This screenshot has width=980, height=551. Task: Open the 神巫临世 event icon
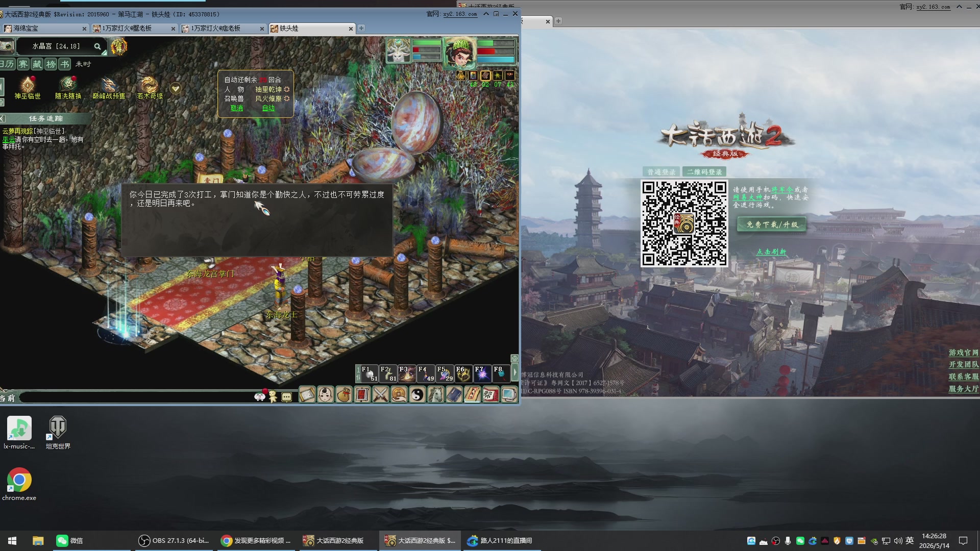pyautogui.click(x=28, y=88)
